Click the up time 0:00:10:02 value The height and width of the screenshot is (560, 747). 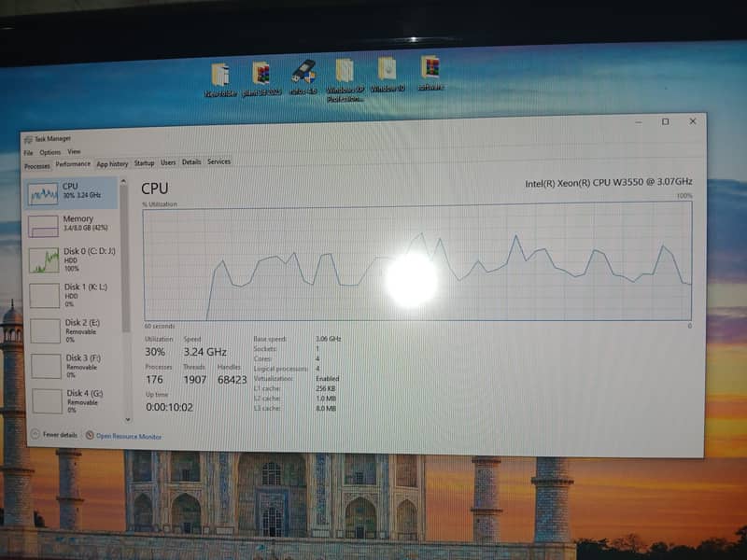[x=170, y=407]
